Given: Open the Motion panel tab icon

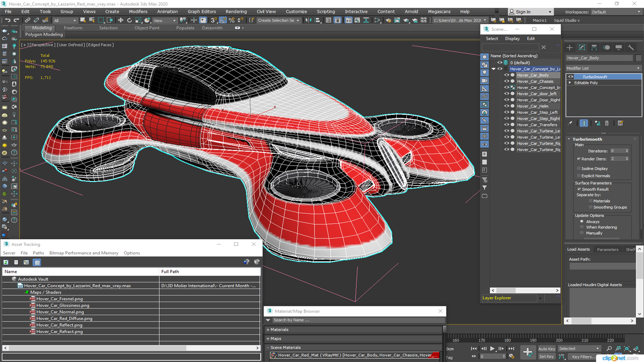Looking at the screenshot, I should 606,48.
